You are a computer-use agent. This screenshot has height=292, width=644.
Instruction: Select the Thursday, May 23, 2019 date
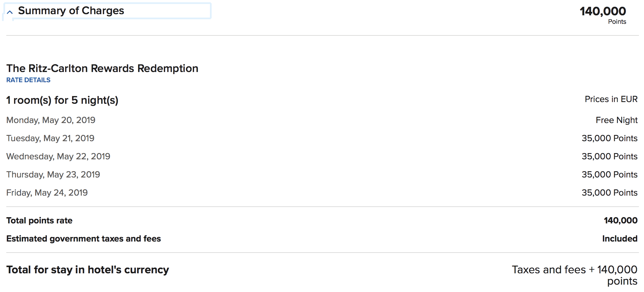(53, 175)
